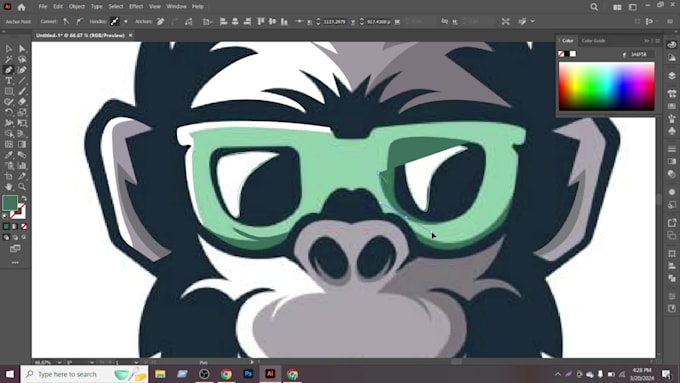Choose the Shape Builder tool
Viewport: 680px width, 383px height.
[x=9, y=134]
